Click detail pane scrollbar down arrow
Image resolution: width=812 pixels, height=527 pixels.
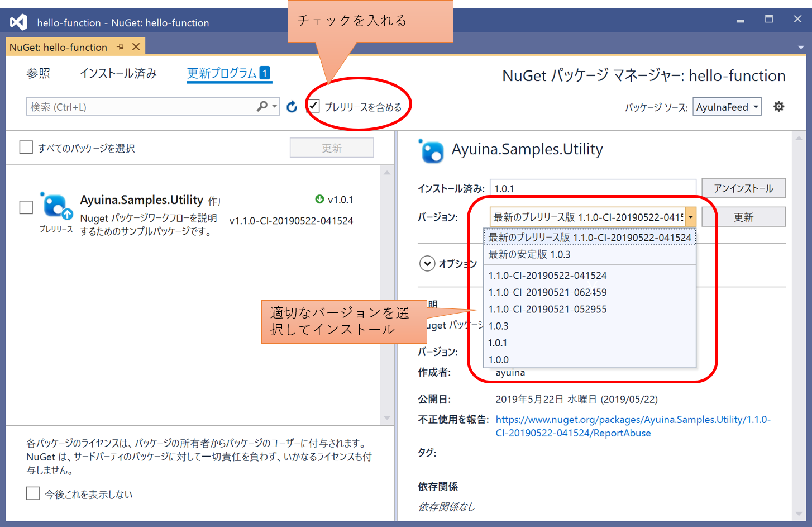click(799, 513)
